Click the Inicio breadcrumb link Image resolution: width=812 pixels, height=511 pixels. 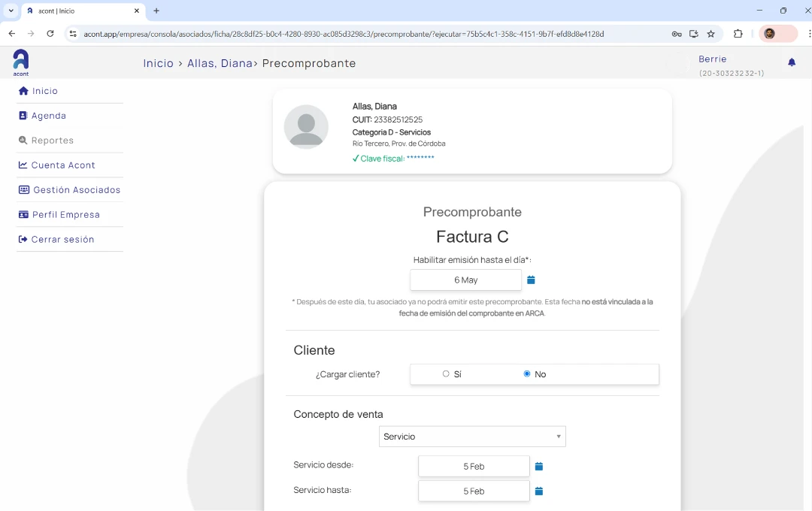pos(158,63)
